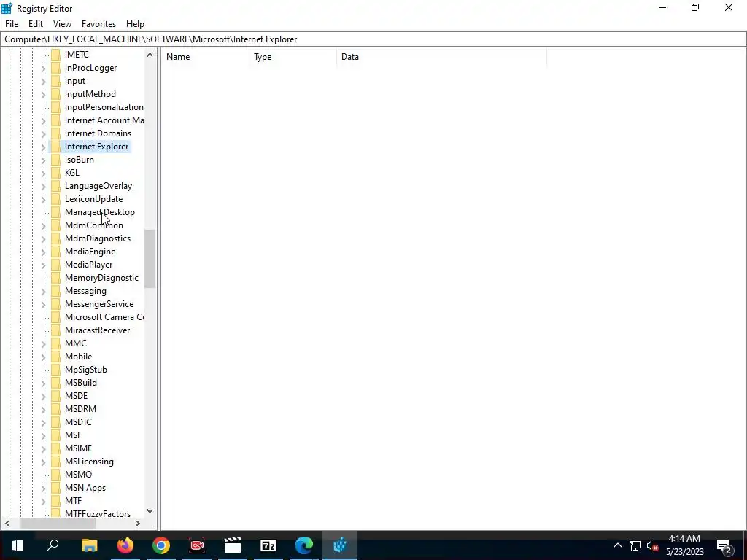Open the Favorites menu

(x=98, y=24)
